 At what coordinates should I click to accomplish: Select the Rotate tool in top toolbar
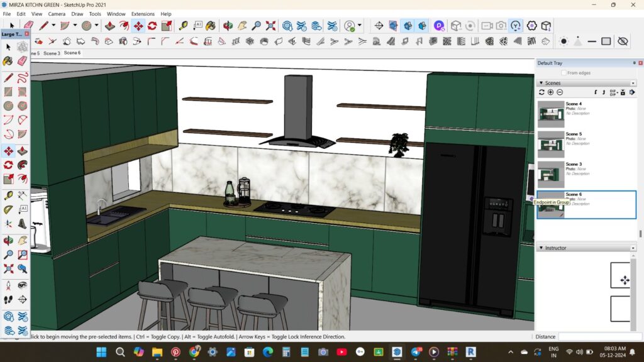tap(152, 25)
